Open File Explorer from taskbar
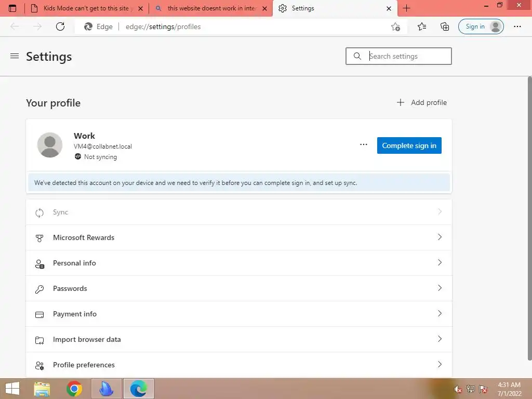This screenshot has width=532, height=399. [x=42, y=389]
